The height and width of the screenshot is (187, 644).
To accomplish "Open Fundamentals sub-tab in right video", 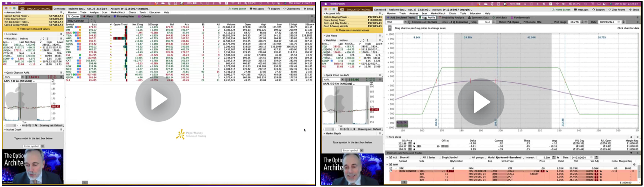I will click(x=520, y=17).
